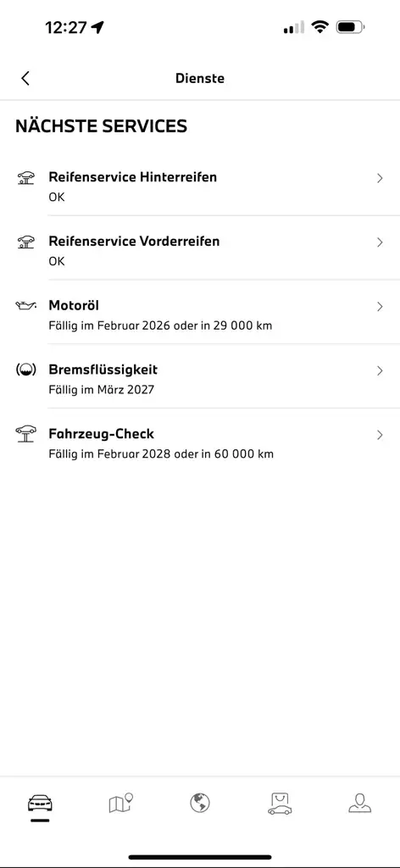
Task: Tap the Hinterreifen tire service icon
Action: pos(26,178)
